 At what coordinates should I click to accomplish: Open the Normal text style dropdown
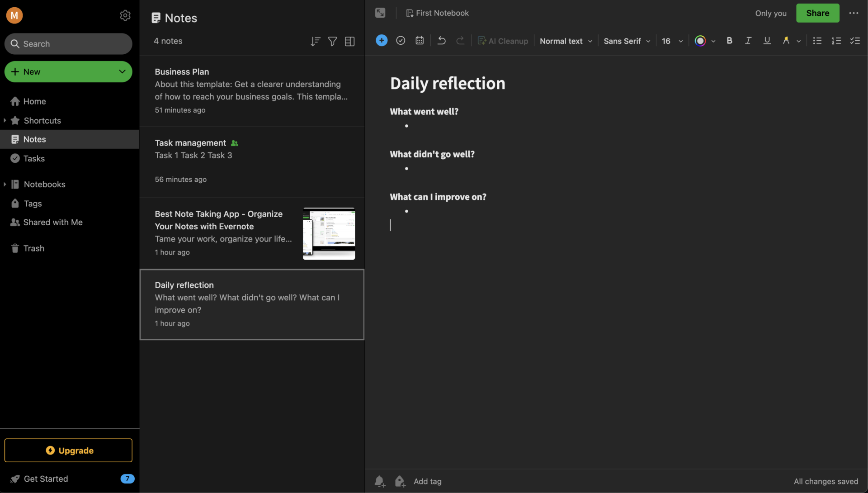pyautogui.click(x=566, y=41)
